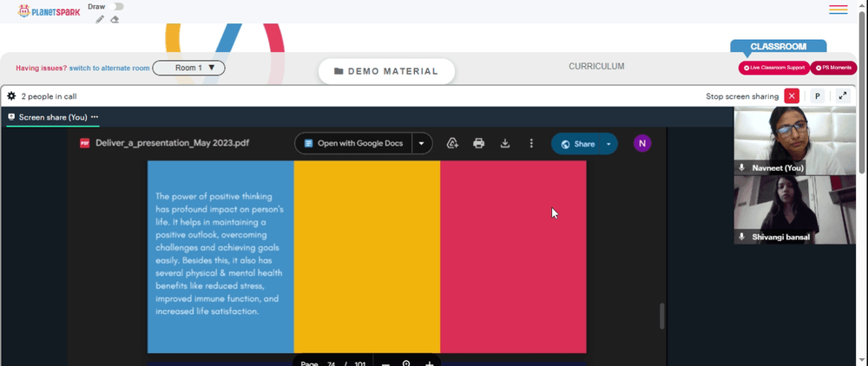The width and height of the screenshot is (868, 366).
Task: Switch to the Curriculum tab
Action: [596, 66]
